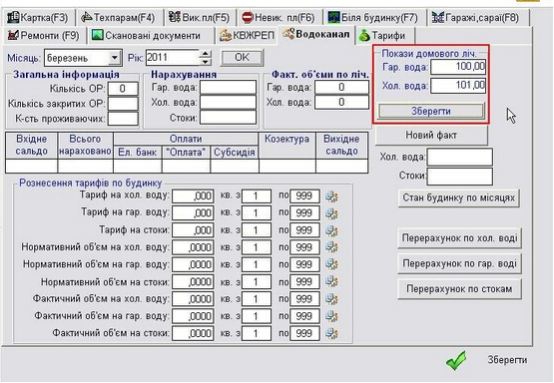This screenshot has width=554, height=383.
Task: Switch to Техпарам(F4) tab
Action: [118, 17]
